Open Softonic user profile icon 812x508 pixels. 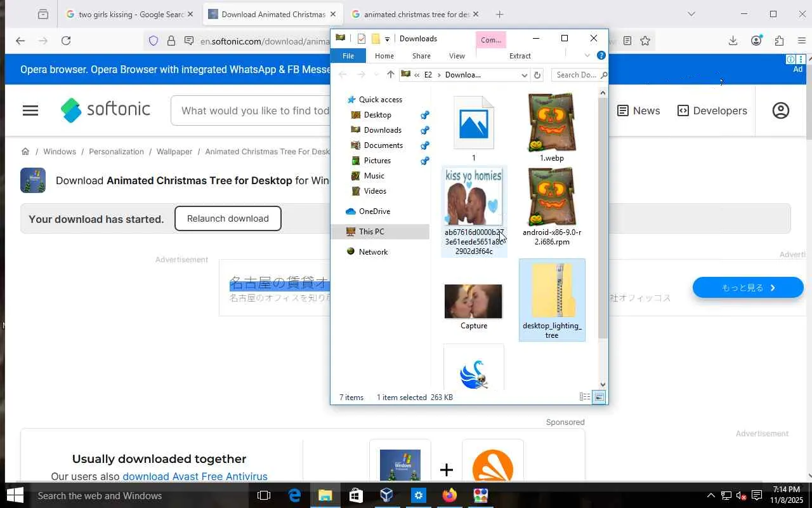coord(781,110)
